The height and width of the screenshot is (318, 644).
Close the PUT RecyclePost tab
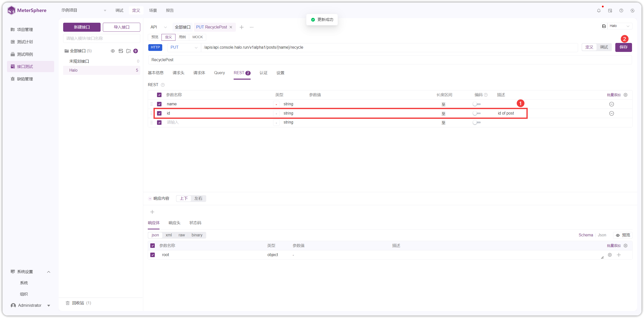pos(231,27)
